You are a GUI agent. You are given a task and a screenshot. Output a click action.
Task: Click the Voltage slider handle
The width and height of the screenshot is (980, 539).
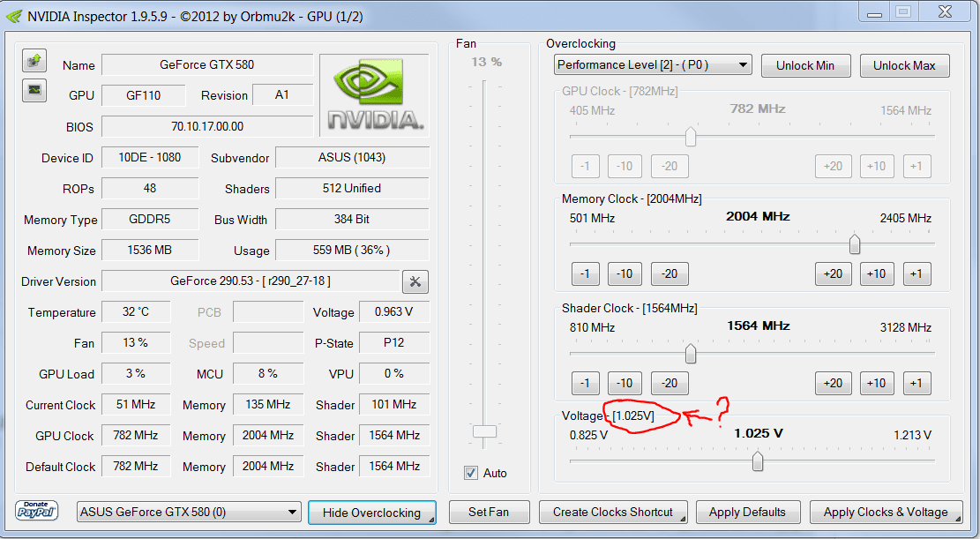(758, 461)
